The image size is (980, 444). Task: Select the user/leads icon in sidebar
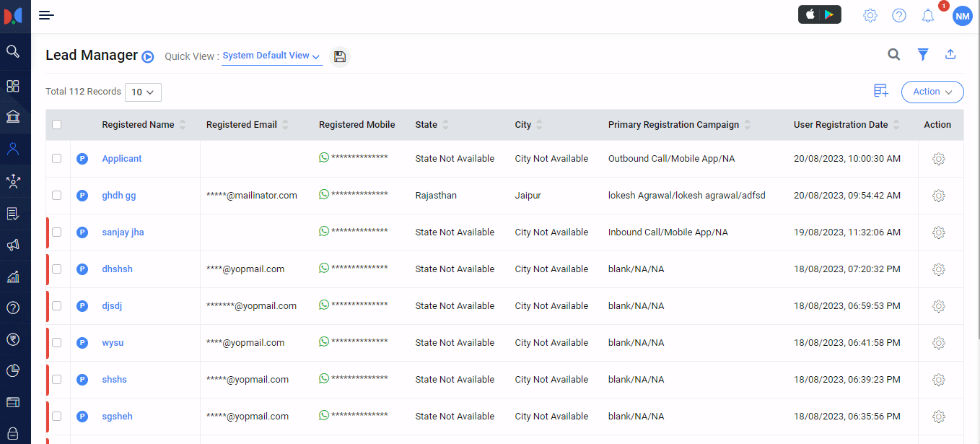13,149
